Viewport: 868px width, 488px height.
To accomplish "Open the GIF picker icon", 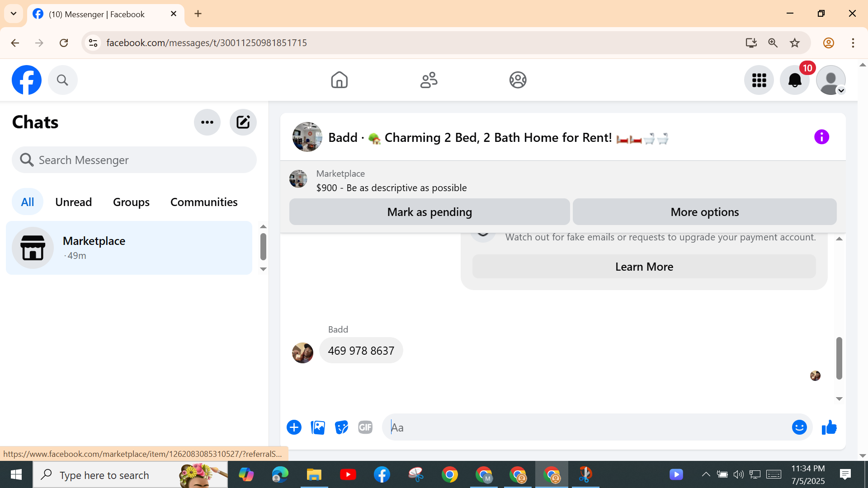I will [365, 427].
